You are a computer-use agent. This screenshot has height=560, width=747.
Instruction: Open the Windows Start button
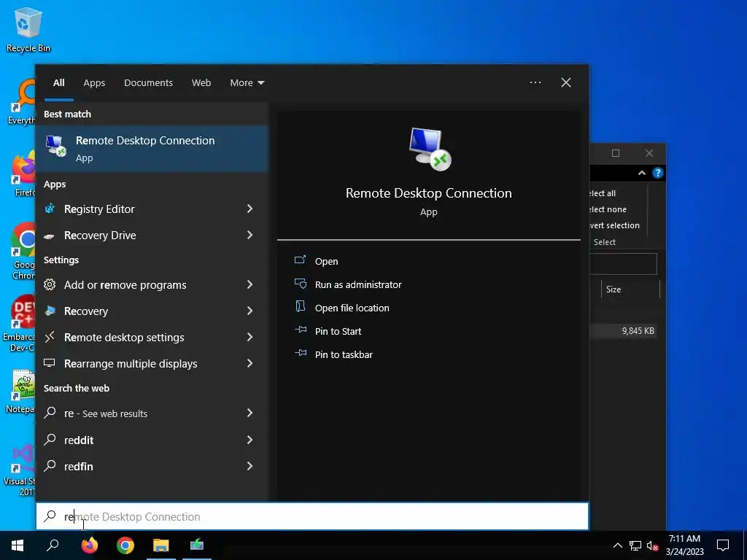coord(18,545)
